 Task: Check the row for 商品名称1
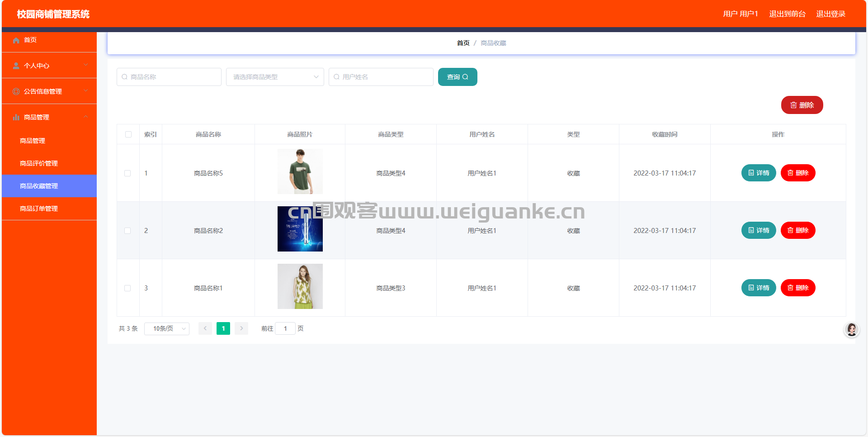[x=127, y=288]
